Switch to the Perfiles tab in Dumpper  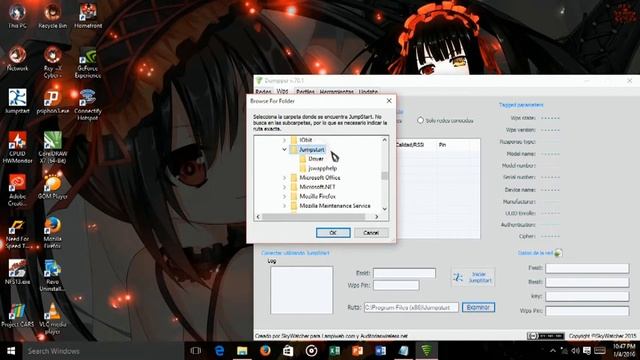pos(305,91)
